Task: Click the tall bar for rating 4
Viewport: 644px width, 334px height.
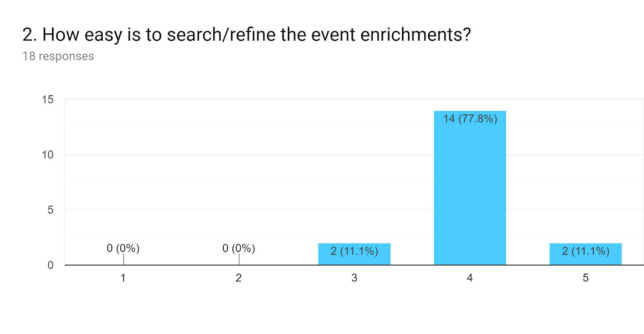Action: (470, 188)
